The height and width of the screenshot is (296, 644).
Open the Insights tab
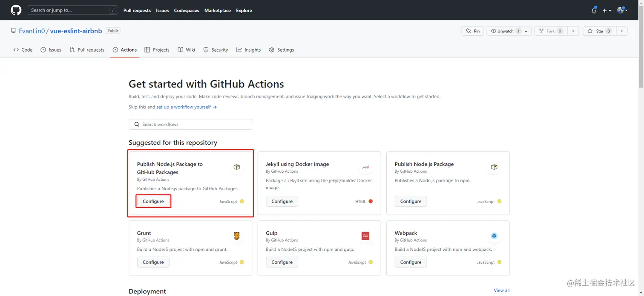coord(249,50)
